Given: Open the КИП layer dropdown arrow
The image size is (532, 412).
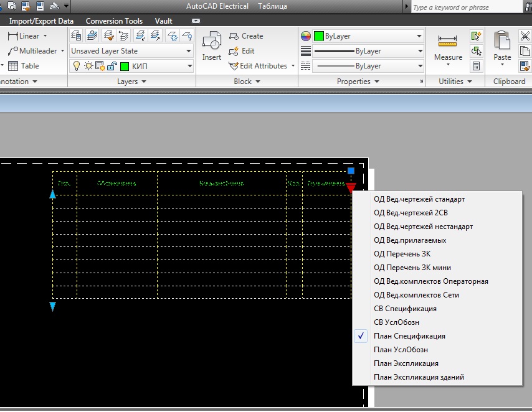Looking at the screenshot, I should point(190,66).
